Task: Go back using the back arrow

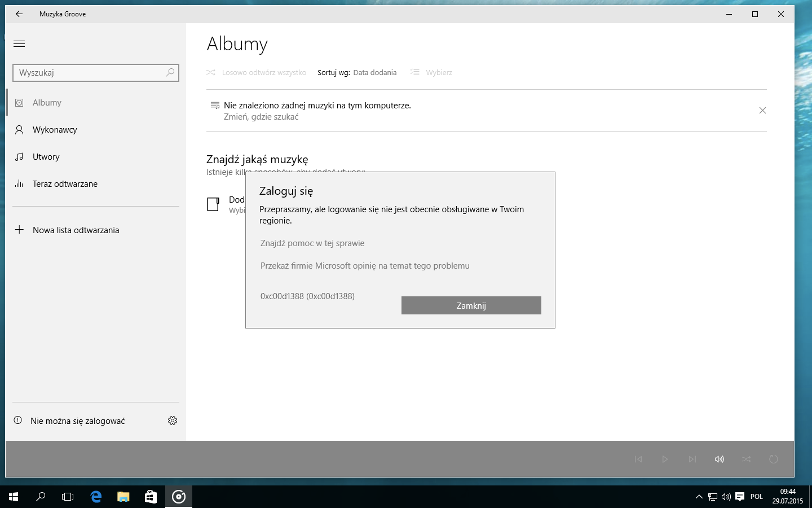Action: [19, 14]
